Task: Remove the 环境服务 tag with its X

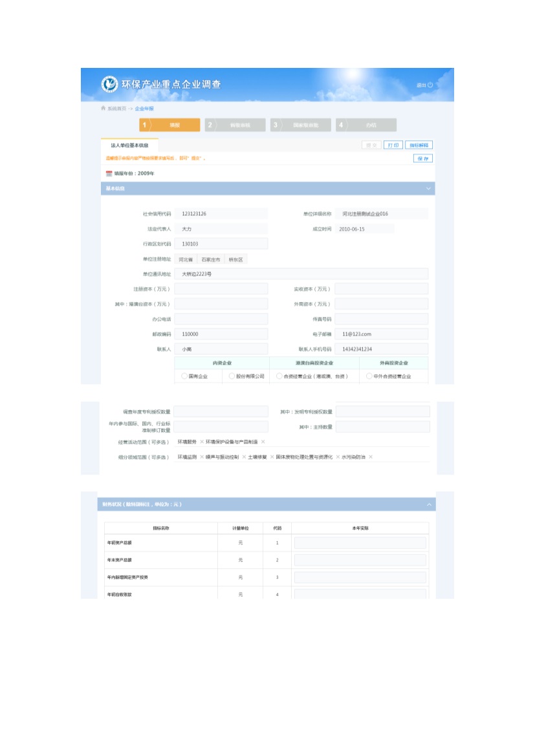Action: point(201,442)
